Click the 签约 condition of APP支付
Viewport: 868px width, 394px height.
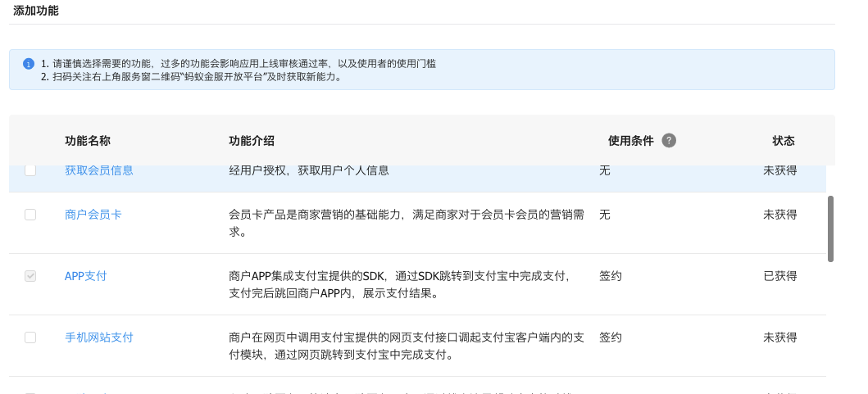[x=611, y=275]
